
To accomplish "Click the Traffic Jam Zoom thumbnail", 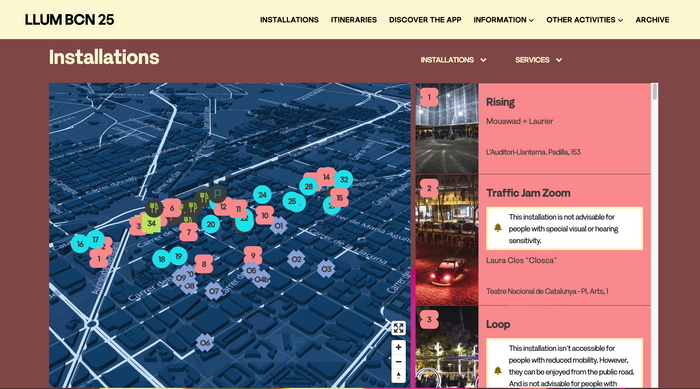I will click(x=447, y=240).
